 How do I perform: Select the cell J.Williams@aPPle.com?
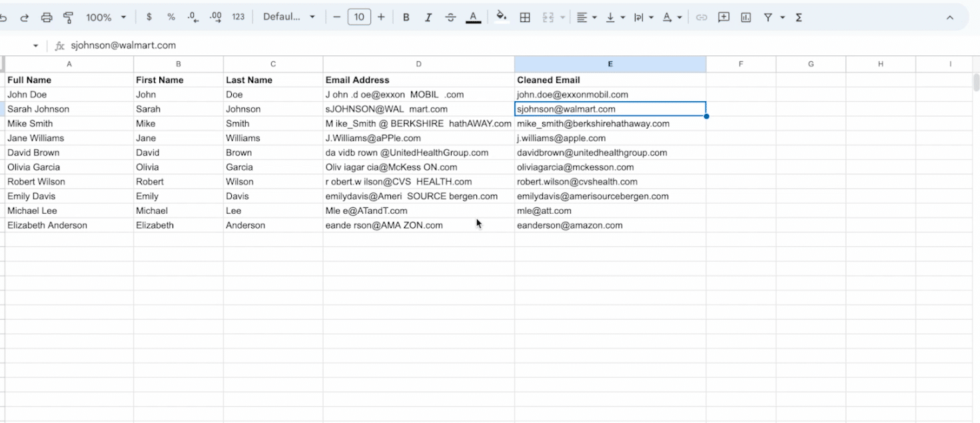tap(419, 139)
